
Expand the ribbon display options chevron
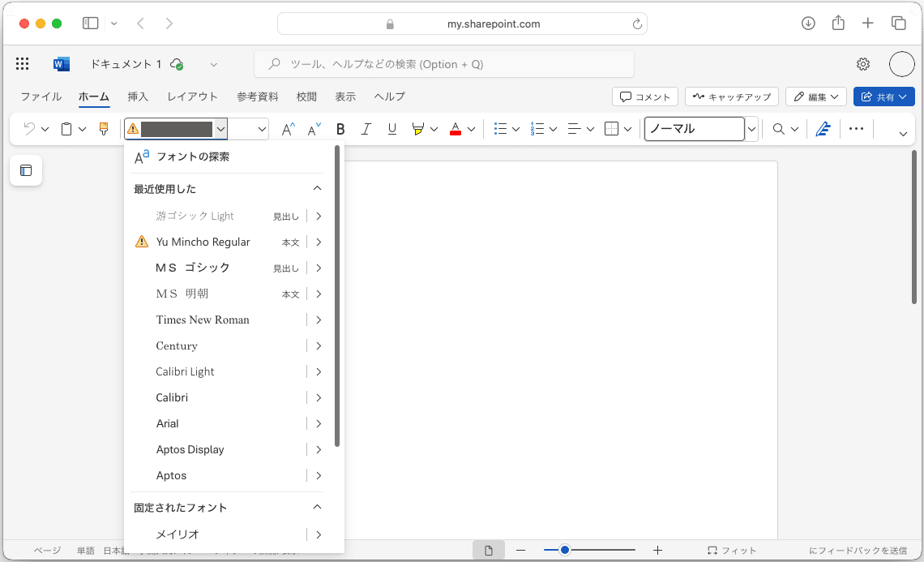[903, 134]
